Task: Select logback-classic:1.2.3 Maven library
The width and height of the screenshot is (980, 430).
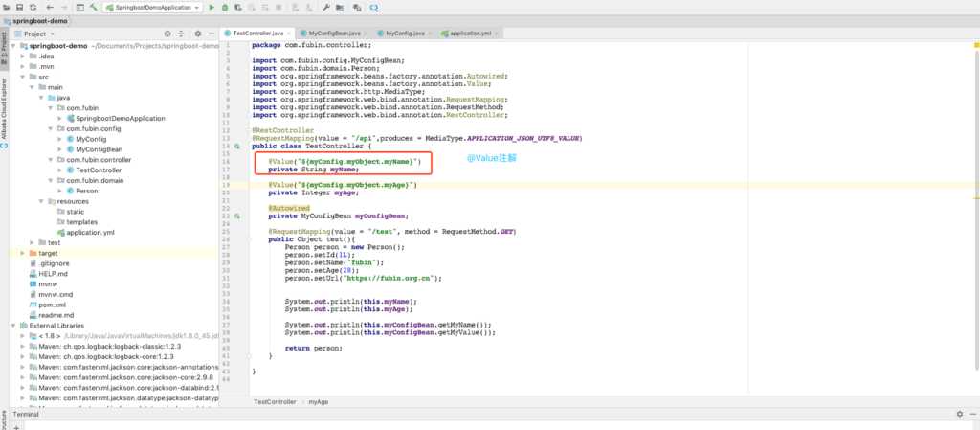Action: [x=110, y=347]
